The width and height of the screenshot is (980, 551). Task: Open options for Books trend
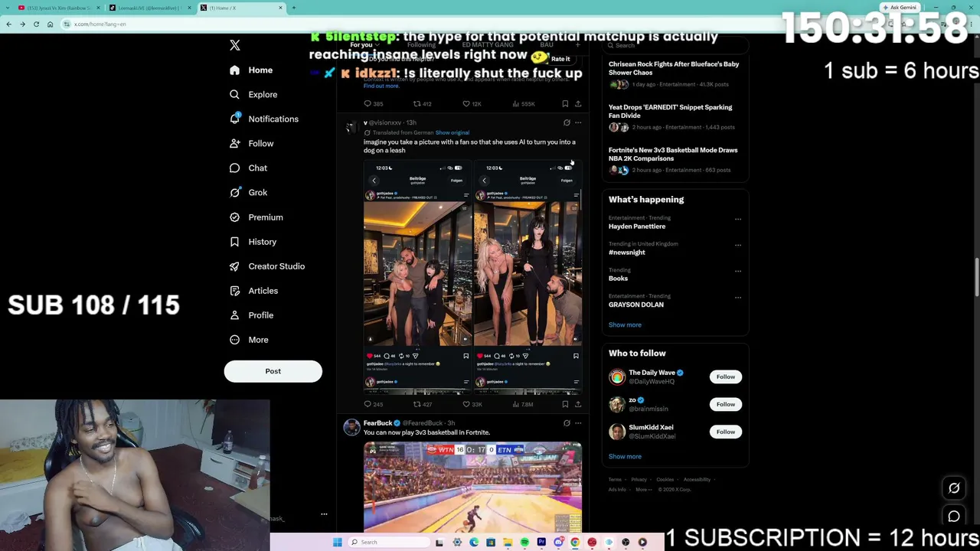pos(738,272)
